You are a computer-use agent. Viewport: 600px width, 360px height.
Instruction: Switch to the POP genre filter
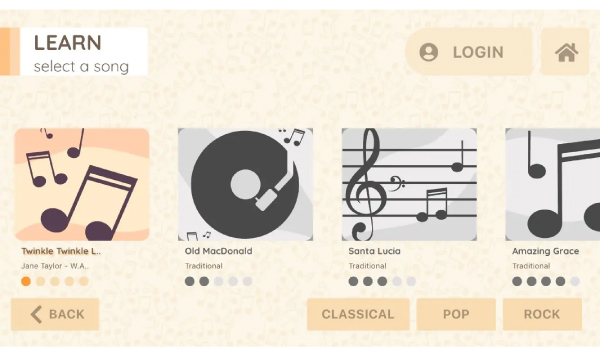click(x=456, y=314)
